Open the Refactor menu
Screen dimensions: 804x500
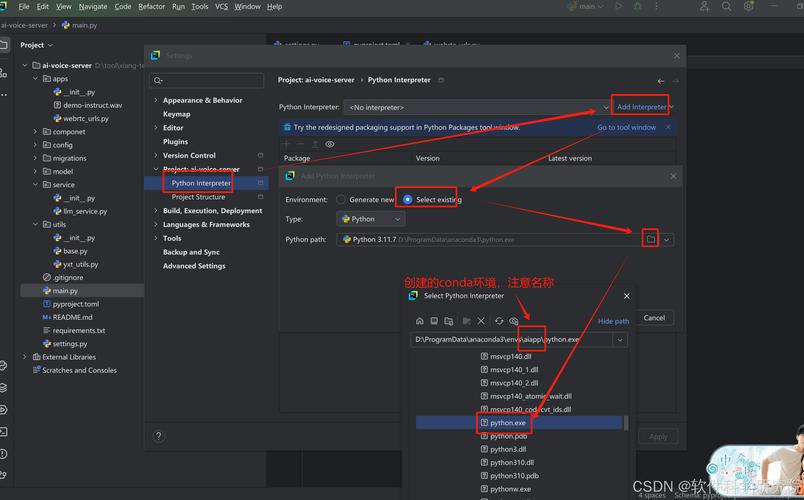[x=152, y=6]
